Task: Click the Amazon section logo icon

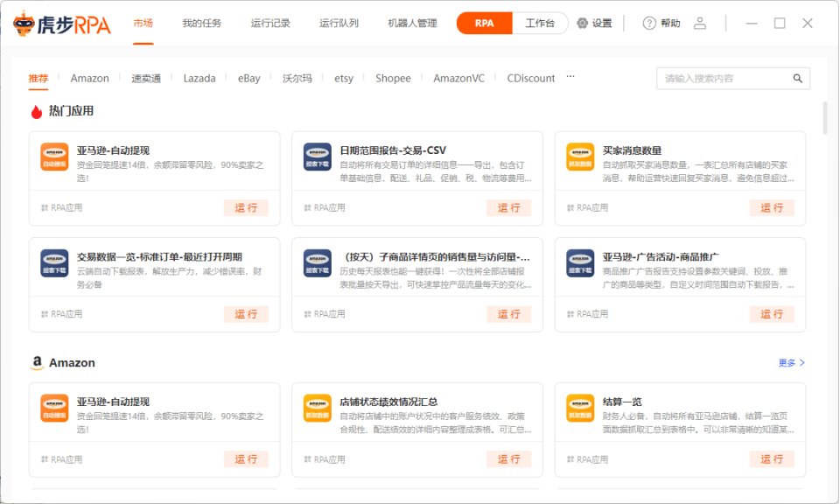Action: click(x=37, y=362)
